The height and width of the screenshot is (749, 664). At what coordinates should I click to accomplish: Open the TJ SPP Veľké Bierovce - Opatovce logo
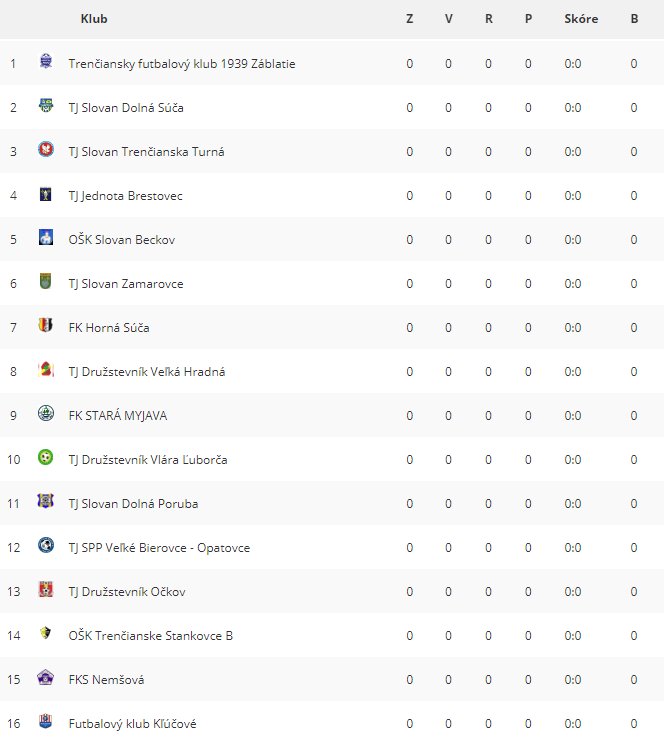[x=46, y=546]
